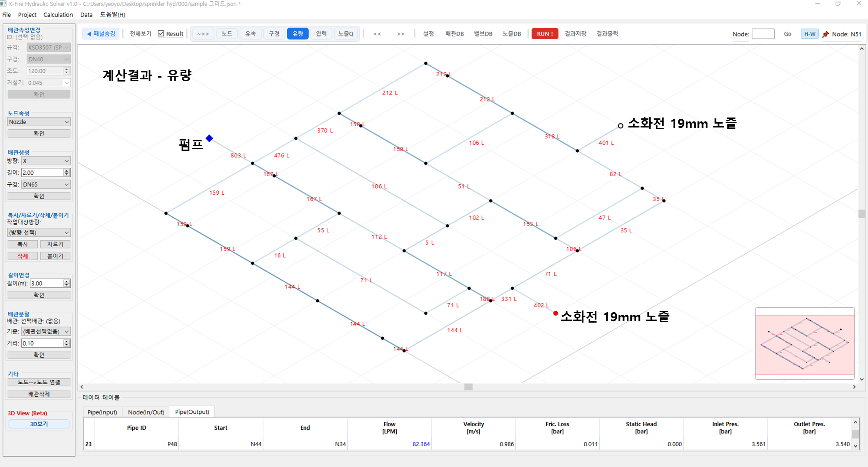
Task: Open the DN65 pipe diameter dropdown
Action: pyautogui.click(x=46, y=184)
